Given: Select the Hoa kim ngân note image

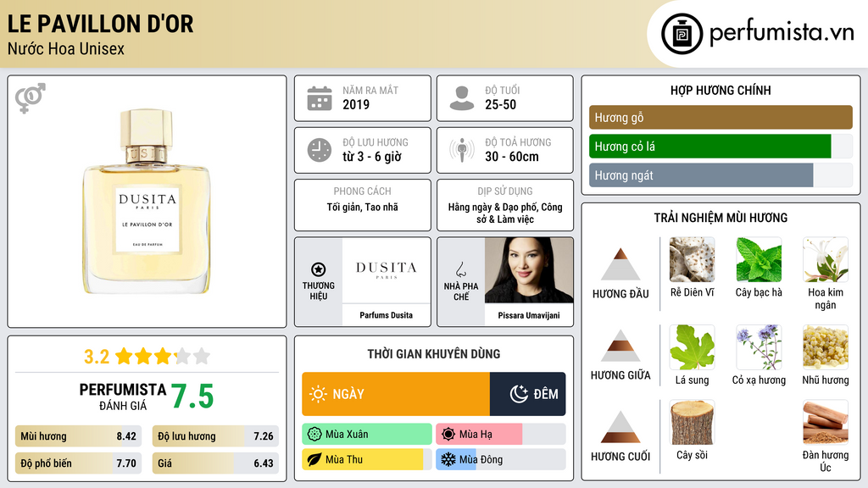Looking at the screenshot, I should (826, 259).
